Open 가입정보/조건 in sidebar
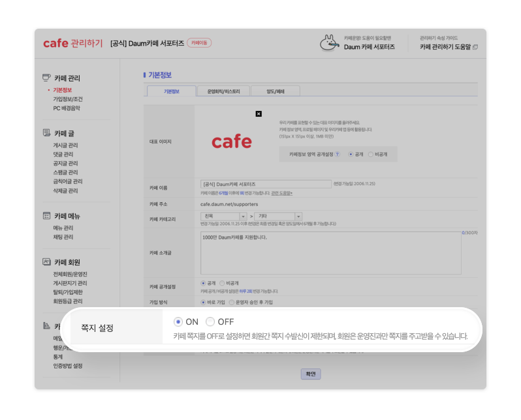The height and width of the screenshot is (420, 521). coord(68,99)
